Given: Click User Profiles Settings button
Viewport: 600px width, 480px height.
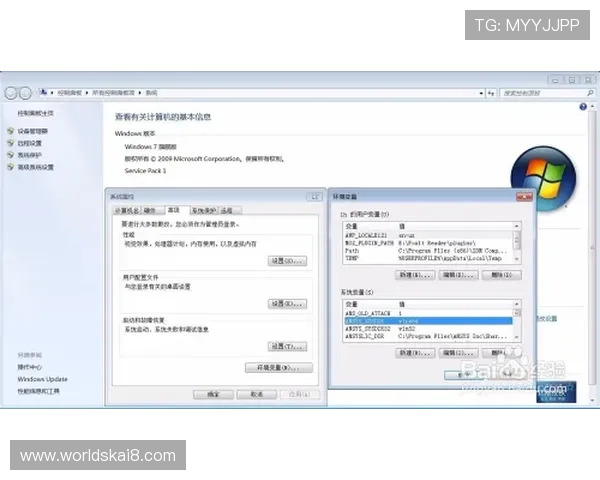Looking at the screenshot, I should pyautogui.click(x=286, y=303).
